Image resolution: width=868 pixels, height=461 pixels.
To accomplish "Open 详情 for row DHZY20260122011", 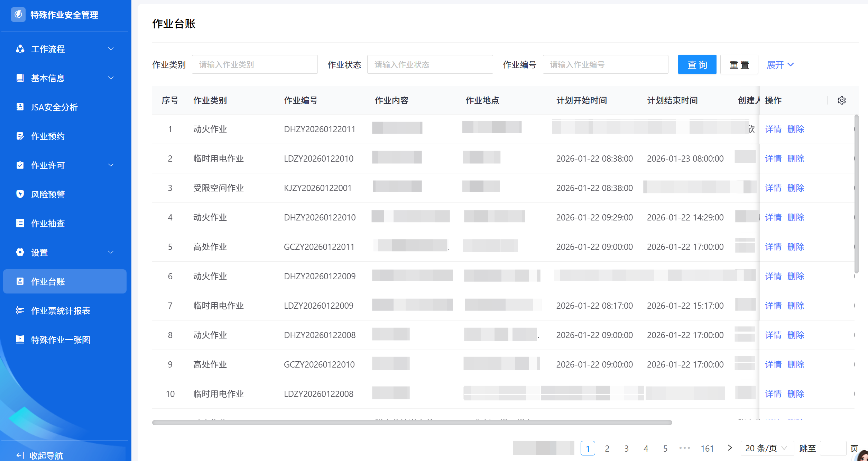I will [x=773, y=129].
